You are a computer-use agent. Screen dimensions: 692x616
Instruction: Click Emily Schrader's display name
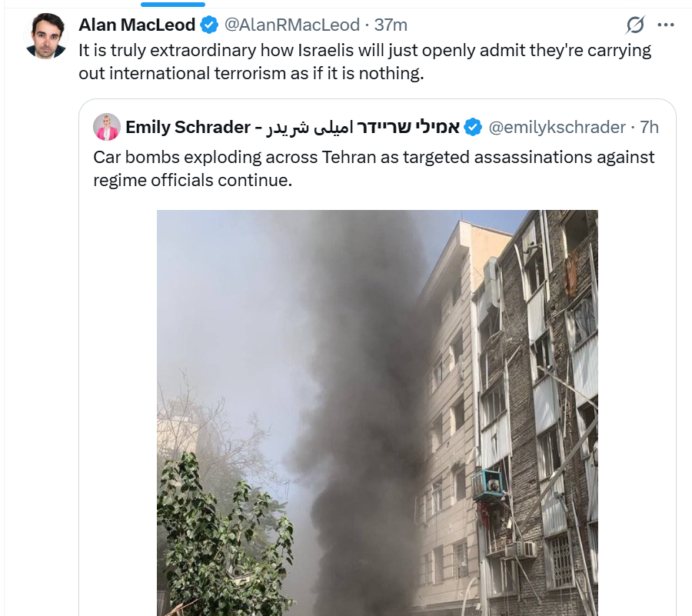(x=188, y=127)
